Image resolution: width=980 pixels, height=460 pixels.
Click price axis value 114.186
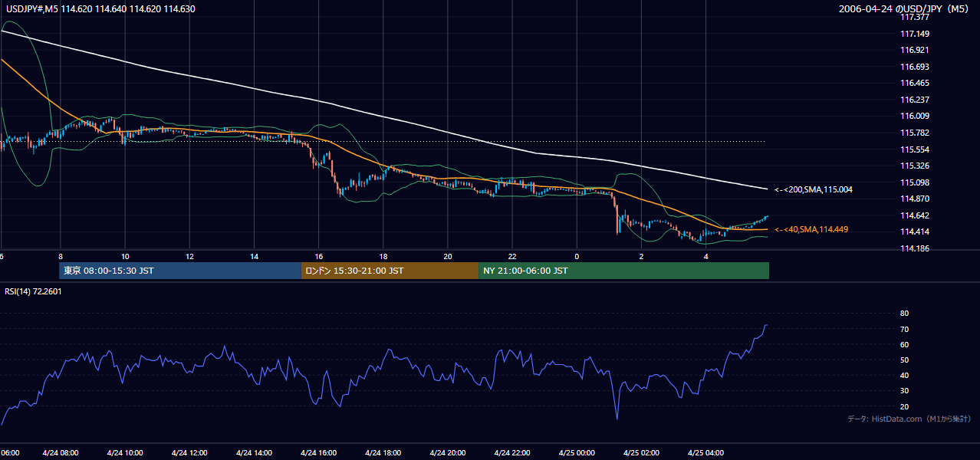(914, 248)
